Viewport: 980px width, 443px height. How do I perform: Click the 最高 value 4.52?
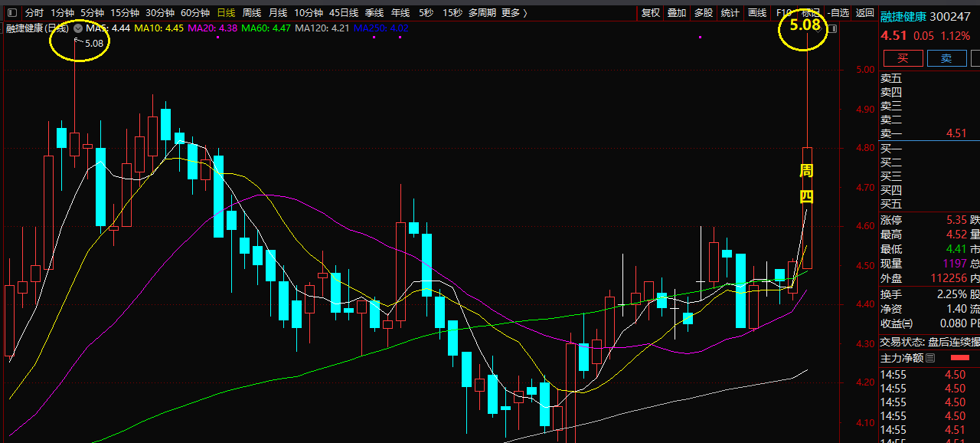point(956,235)
